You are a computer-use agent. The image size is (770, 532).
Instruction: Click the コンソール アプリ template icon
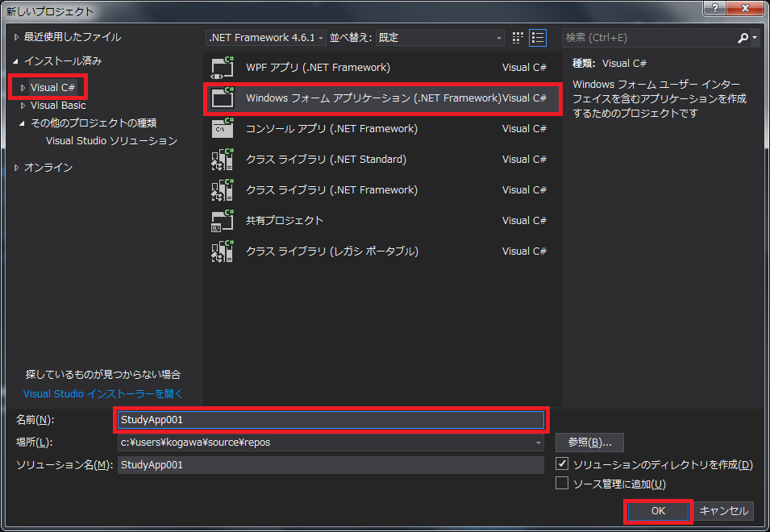click(222, 129)
